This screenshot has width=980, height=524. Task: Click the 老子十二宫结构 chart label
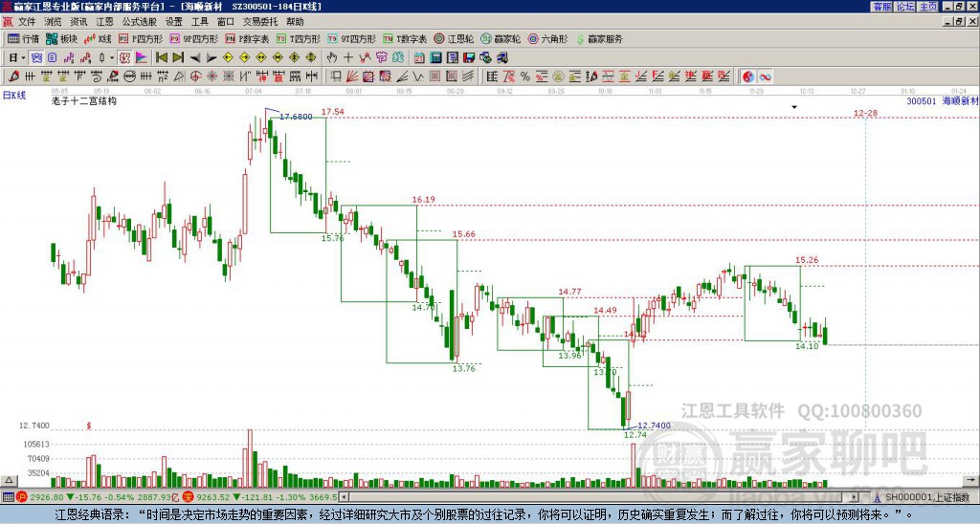[84, 100]
